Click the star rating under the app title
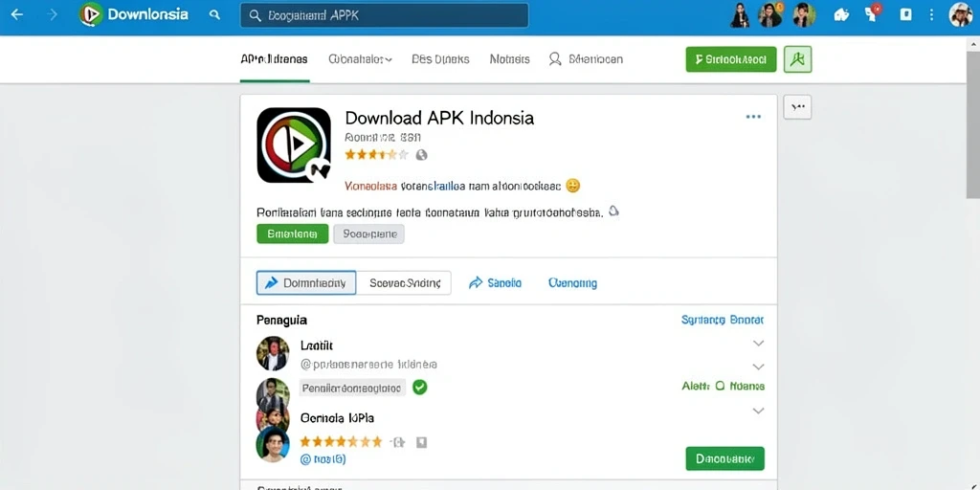Viewport: 980px width, 490px height. pos(376,154)
